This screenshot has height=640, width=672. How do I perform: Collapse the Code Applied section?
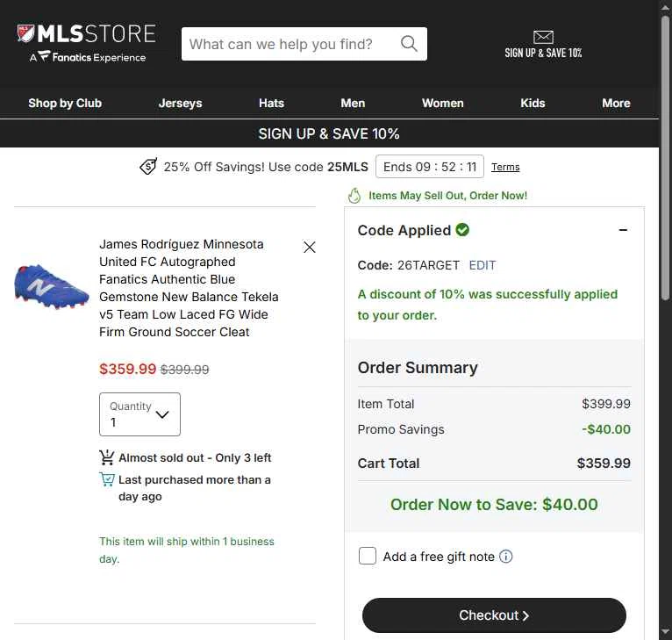623,230
